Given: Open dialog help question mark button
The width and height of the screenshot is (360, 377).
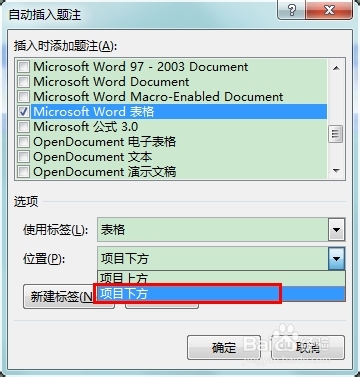Looking at the screenshot, I should tap(291, 10).
